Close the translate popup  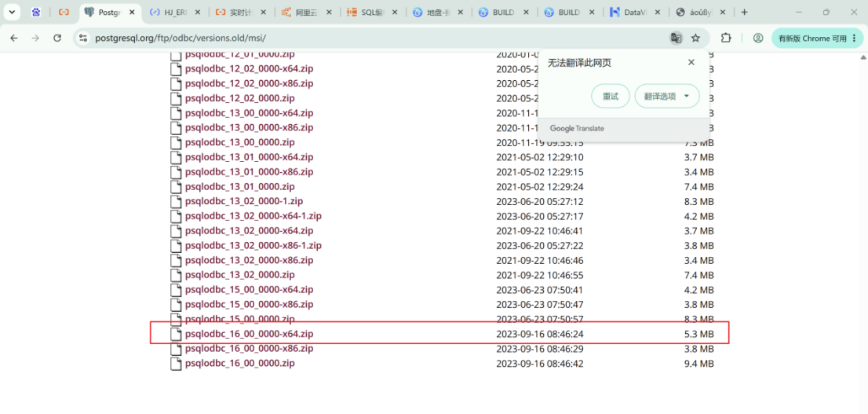click(691, 63)
